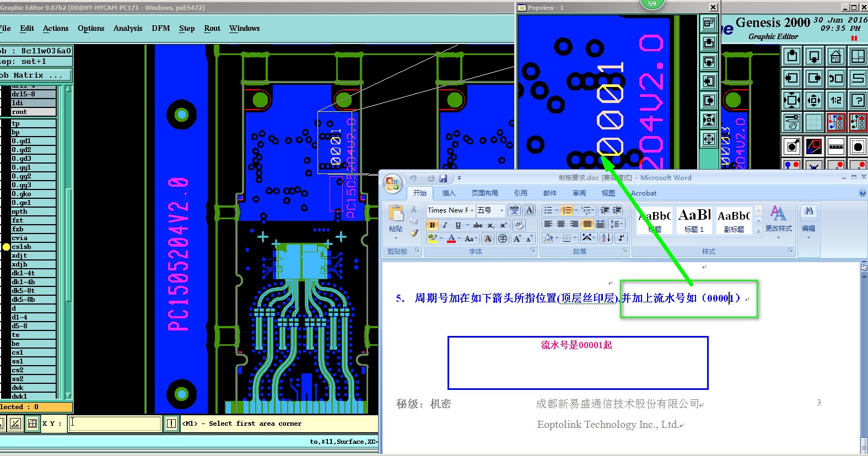Click the pan up icon in Genesis panel
This screenshot has width=868, height=456.
[792, 56]
